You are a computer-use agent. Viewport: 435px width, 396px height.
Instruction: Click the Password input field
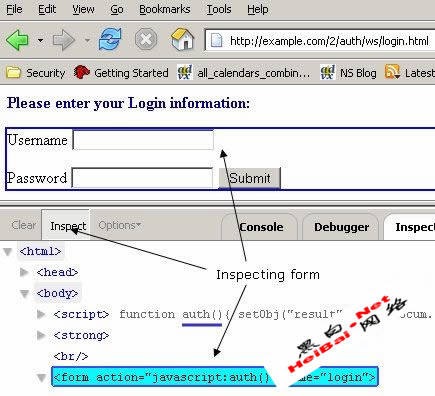point(142,178)
